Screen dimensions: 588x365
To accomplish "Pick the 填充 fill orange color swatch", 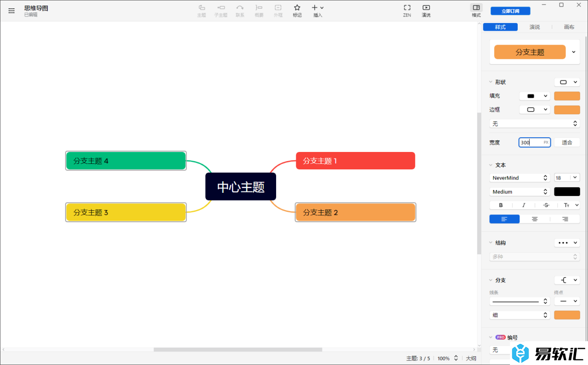I will point(567,96).
